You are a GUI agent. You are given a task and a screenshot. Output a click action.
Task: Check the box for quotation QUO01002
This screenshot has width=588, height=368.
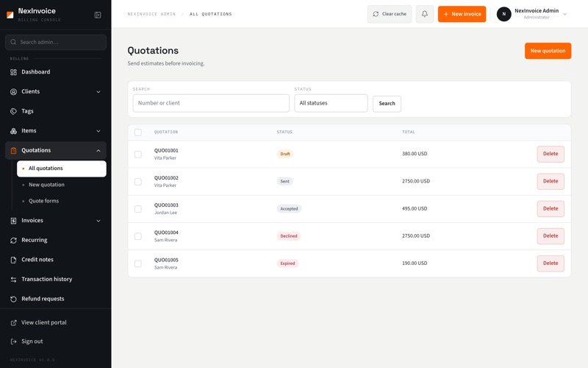[x=138, y=182]
